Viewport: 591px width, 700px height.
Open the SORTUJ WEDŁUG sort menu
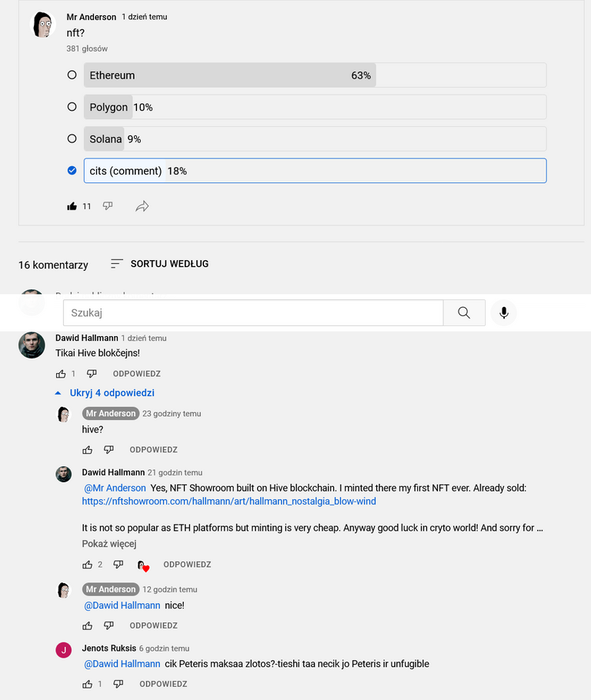click(159, 264)
